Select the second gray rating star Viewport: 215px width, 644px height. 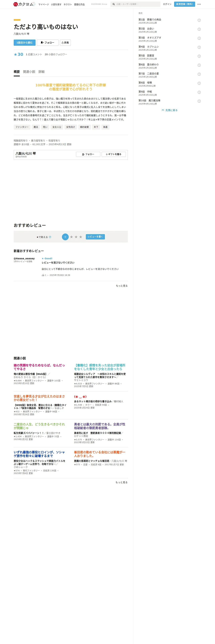[x=76, y=237]
